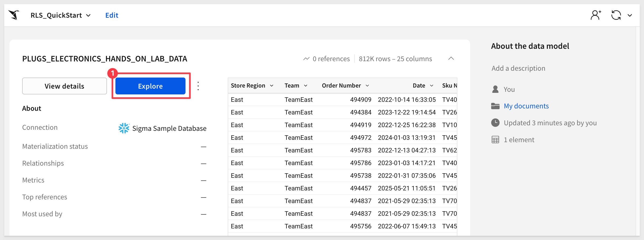
Task: Open Store Region column menu
Action: (x=272, y=86)
